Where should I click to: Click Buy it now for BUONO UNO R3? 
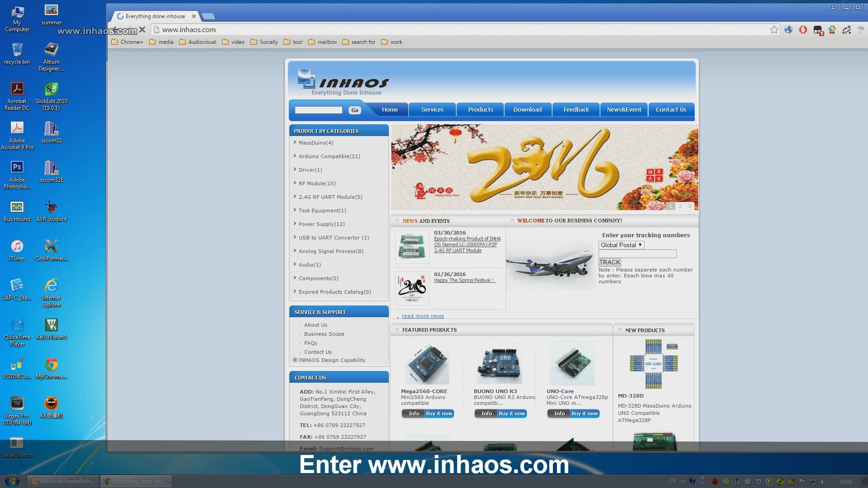(512, 413)
